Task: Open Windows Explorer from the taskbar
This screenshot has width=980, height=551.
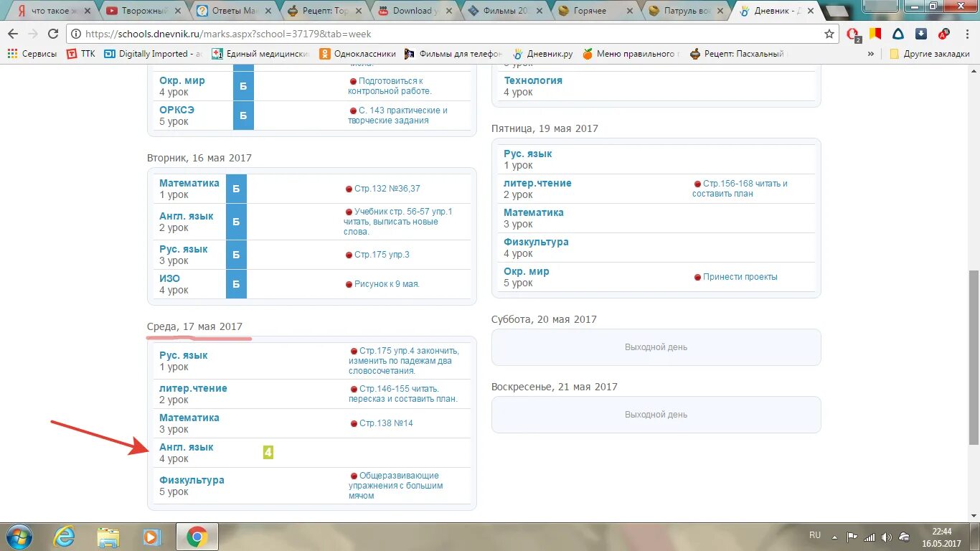Action: point(108,537)
